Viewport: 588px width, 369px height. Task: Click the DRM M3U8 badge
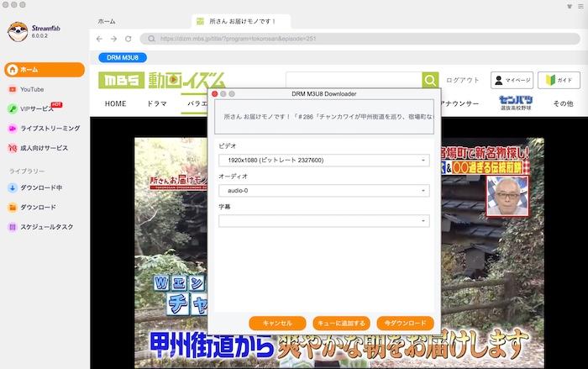[x=123, y=57]
